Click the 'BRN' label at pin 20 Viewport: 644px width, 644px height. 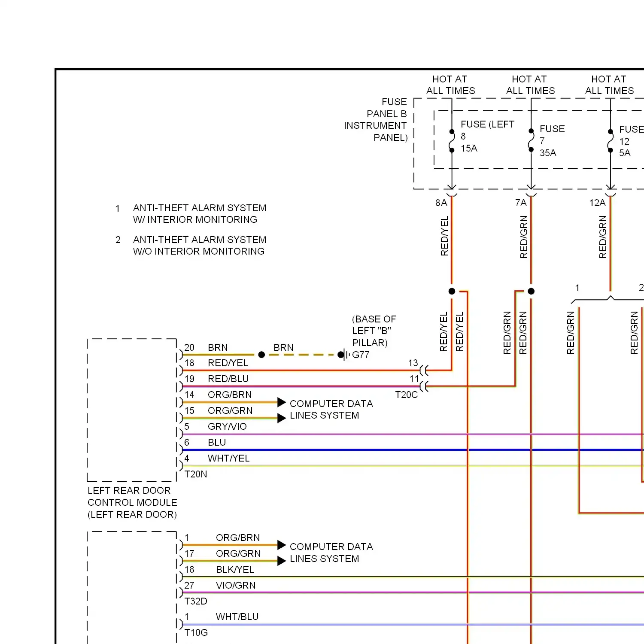coord(218,347)
